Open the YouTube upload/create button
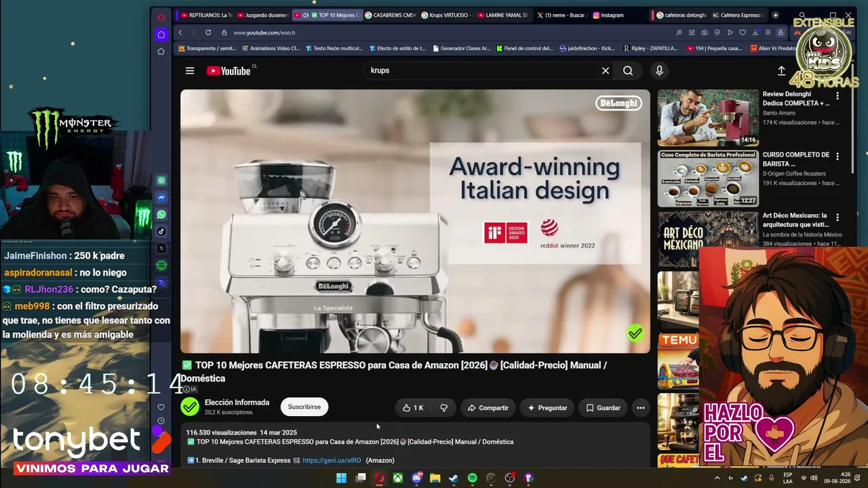Viewport: 868px width, 488px height. pos(781,70)
